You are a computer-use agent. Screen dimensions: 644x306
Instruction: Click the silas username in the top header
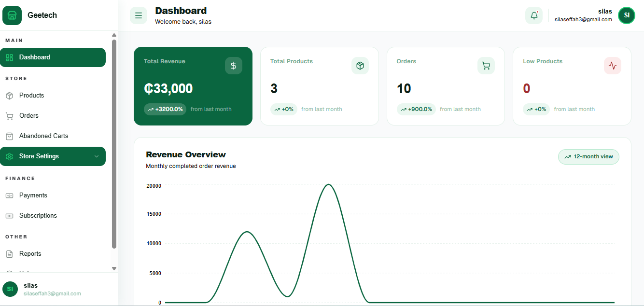605,12
